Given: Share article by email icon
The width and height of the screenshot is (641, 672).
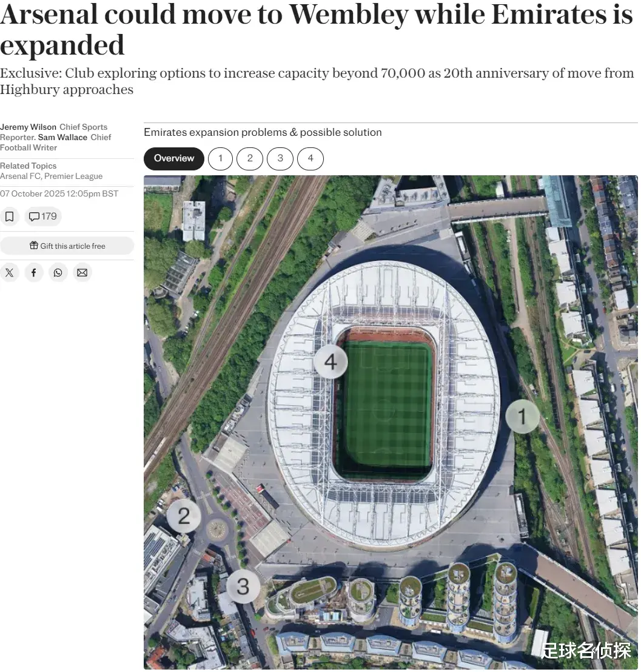Looking at the screenshot, I should tap(82, 273).
